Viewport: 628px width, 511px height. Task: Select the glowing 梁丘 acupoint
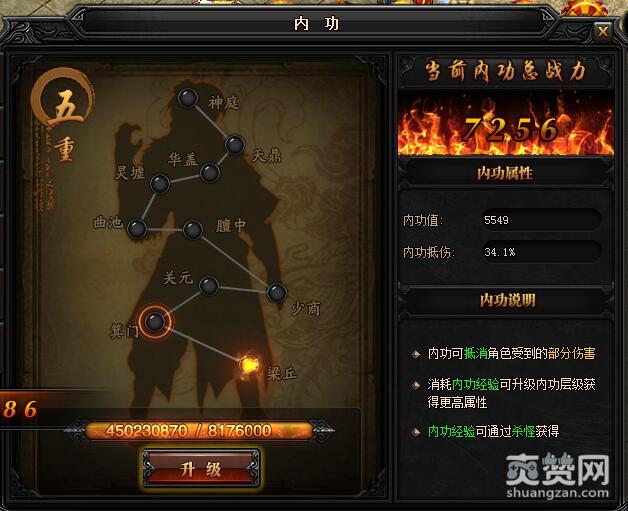(x=249, y=365)
